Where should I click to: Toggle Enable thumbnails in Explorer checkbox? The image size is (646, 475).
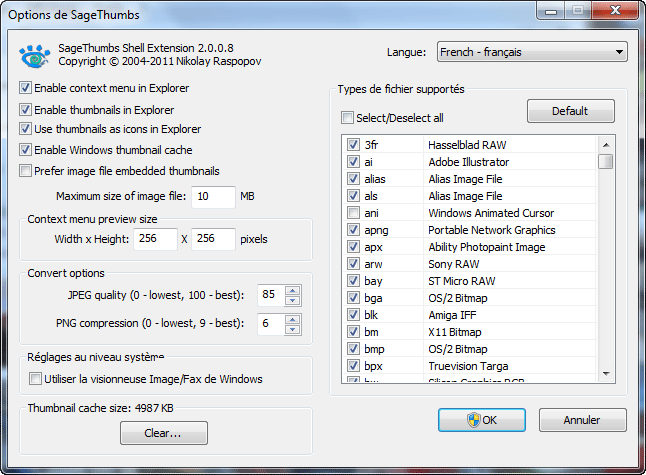[25, 110]
